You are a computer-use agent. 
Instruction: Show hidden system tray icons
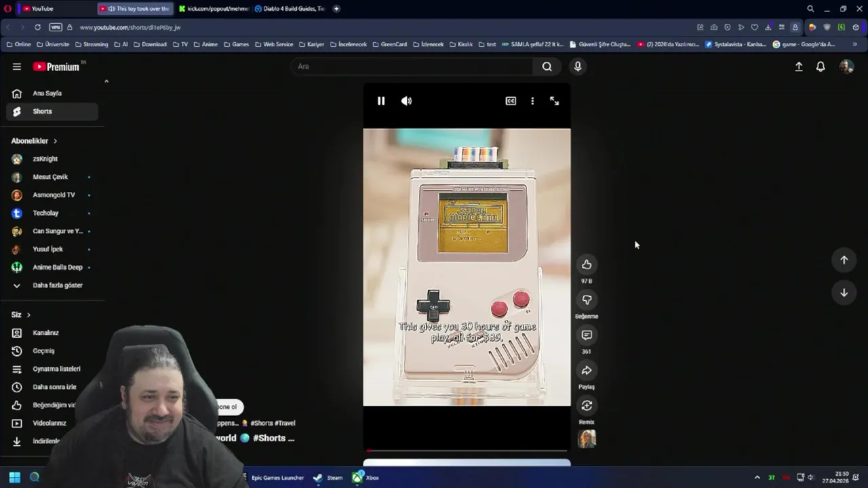(757, 477)
